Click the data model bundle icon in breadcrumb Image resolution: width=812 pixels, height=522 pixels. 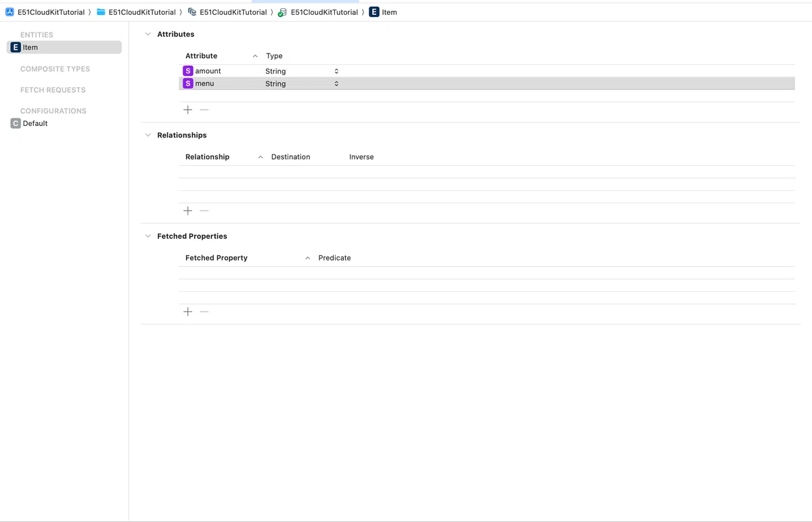[192, 12]
